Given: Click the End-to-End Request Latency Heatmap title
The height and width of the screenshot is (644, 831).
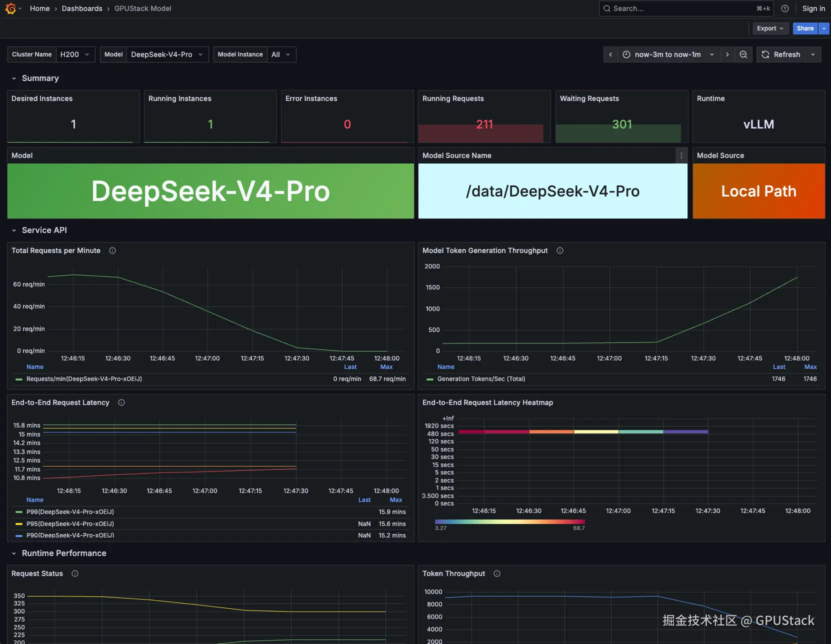Looking at the screenshot, I should click(x=487, y=402).
